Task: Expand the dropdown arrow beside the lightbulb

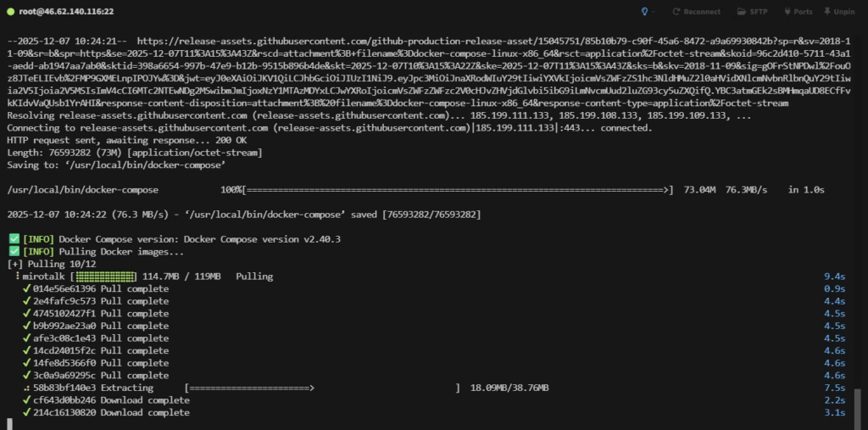Action: click(655, 12)
